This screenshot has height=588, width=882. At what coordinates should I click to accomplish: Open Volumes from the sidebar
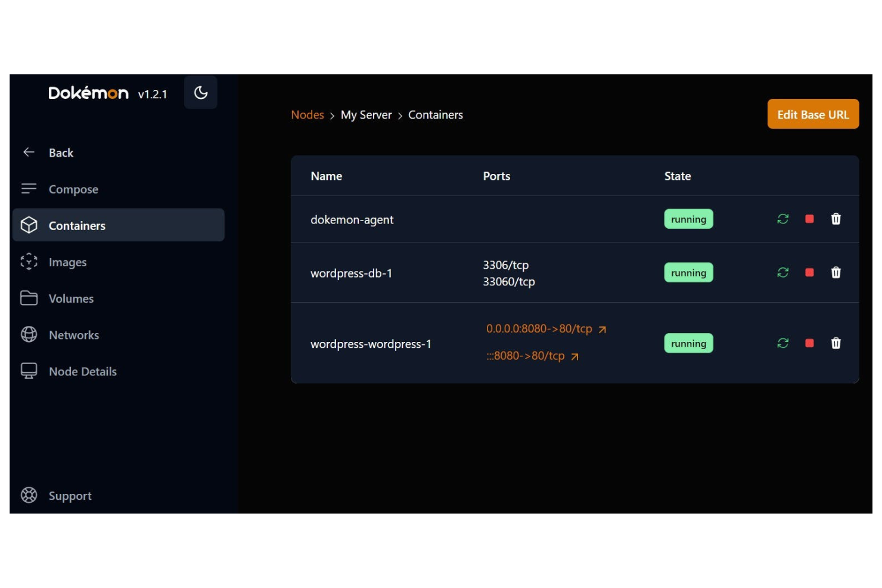(x=71, y=298)
